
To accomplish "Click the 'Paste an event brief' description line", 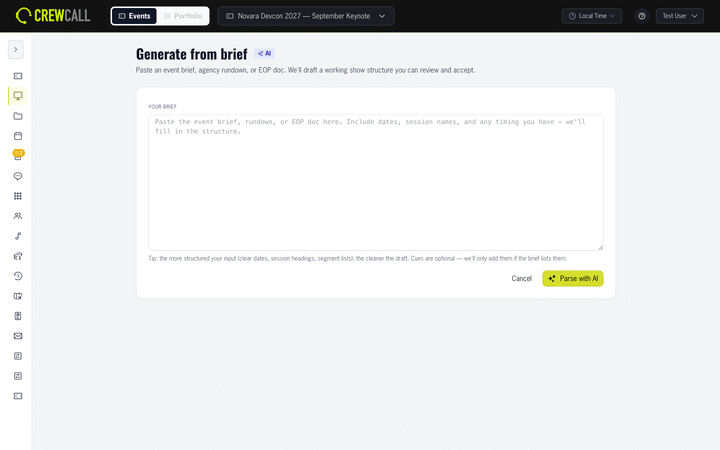I will [x=305, y=70].
